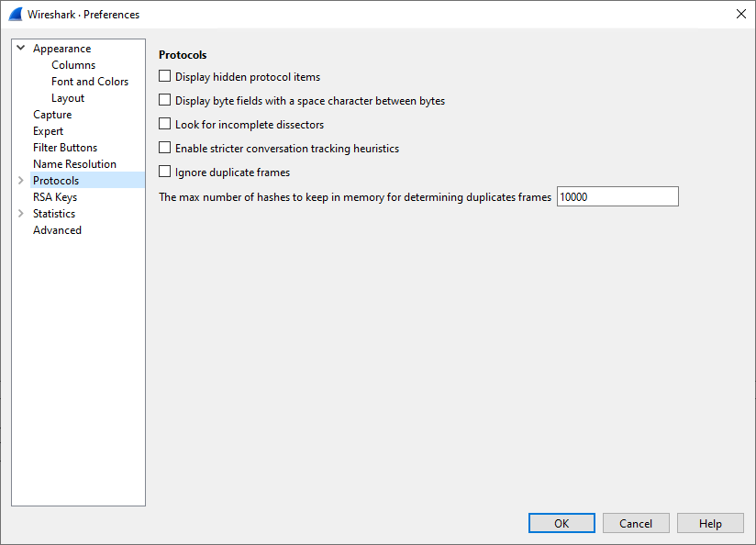Viewport: 756px width, 545px height.
Task: Open Font and Colors preferences
Action: tap(90, 82)
